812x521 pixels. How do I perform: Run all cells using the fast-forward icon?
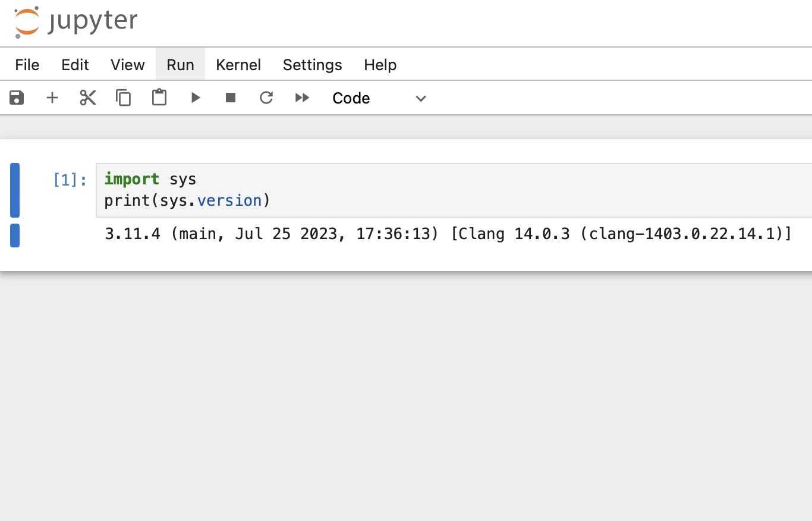[x=301, y=98]
